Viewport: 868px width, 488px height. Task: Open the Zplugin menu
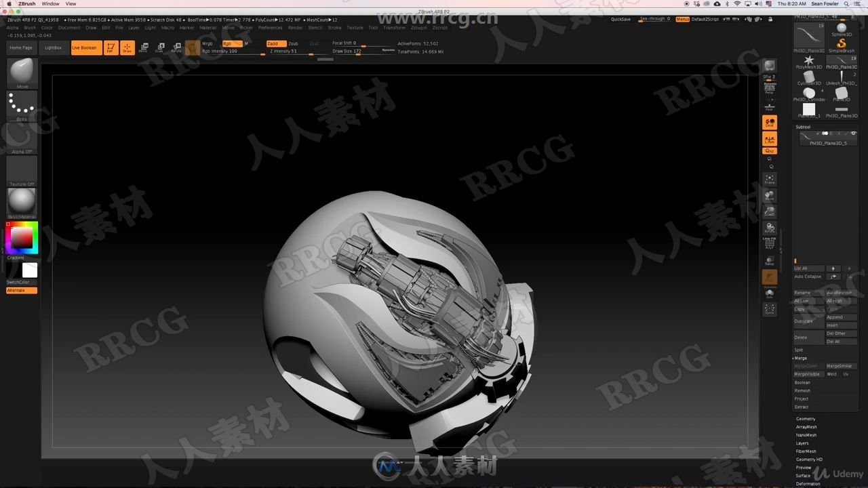pyautogui.click(x=419, y=28)
